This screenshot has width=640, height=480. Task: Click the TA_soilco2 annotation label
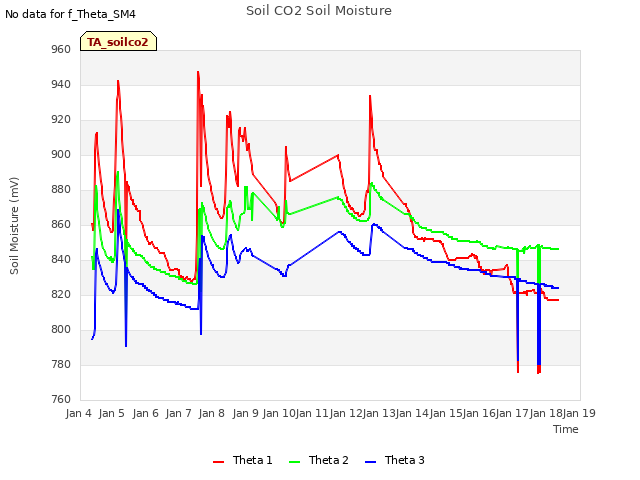pyautogui.click(x=118, y=41)
